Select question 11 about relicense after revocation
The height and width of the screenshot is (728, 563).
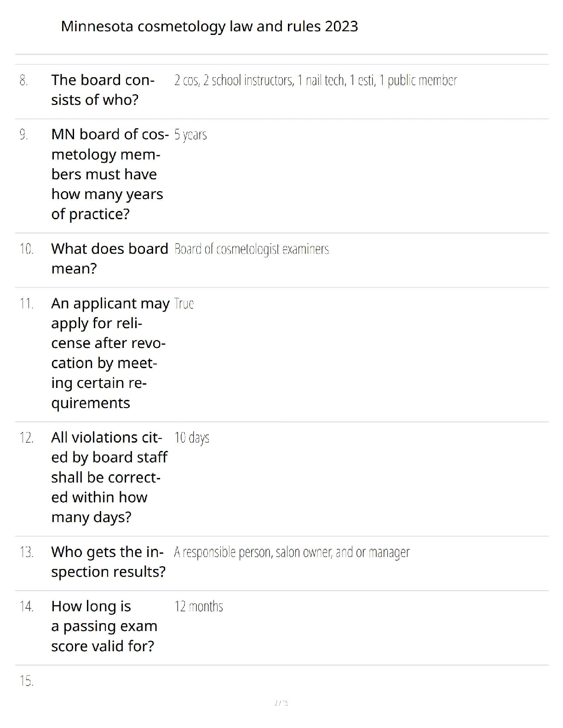(110, 353)
